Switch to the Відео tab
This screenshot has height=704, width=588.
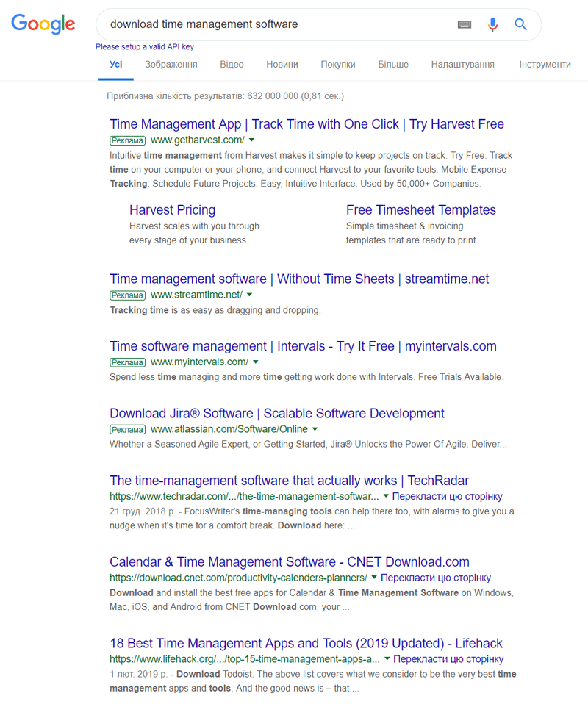pyautogui.click(x=232, y=65)
